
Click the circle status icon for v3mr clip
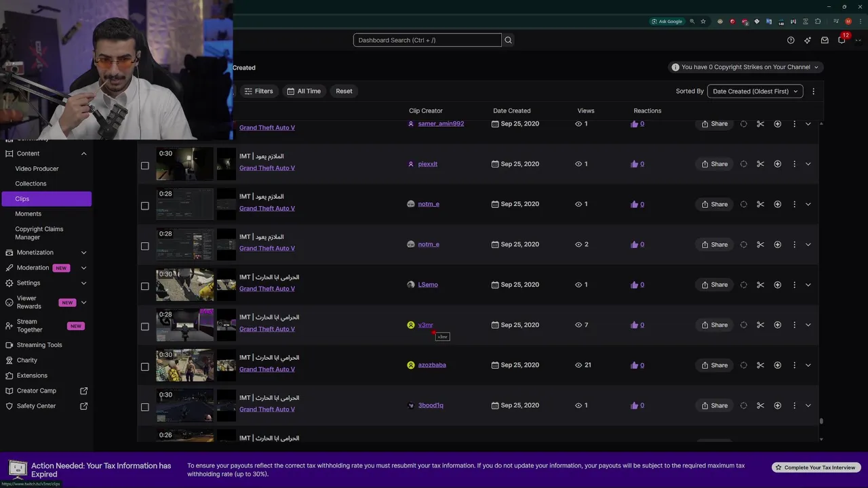click(x=744, y=325)
